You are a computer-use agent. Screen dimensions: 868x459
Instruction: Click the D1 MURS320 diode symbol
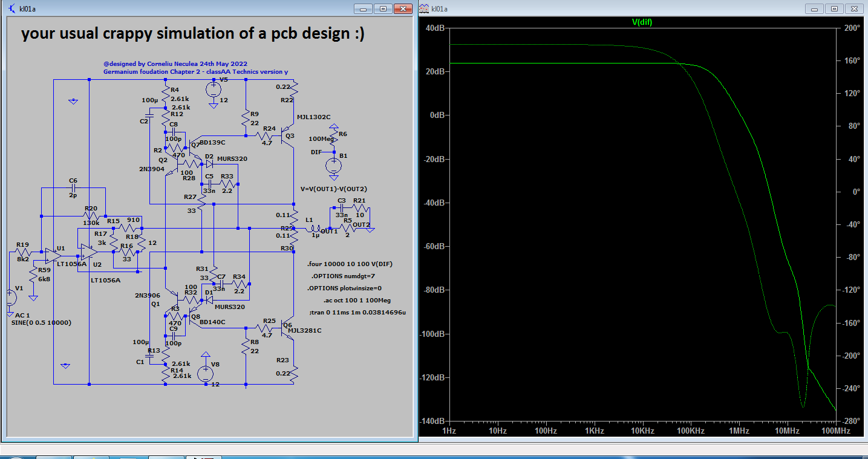(209, 299)
